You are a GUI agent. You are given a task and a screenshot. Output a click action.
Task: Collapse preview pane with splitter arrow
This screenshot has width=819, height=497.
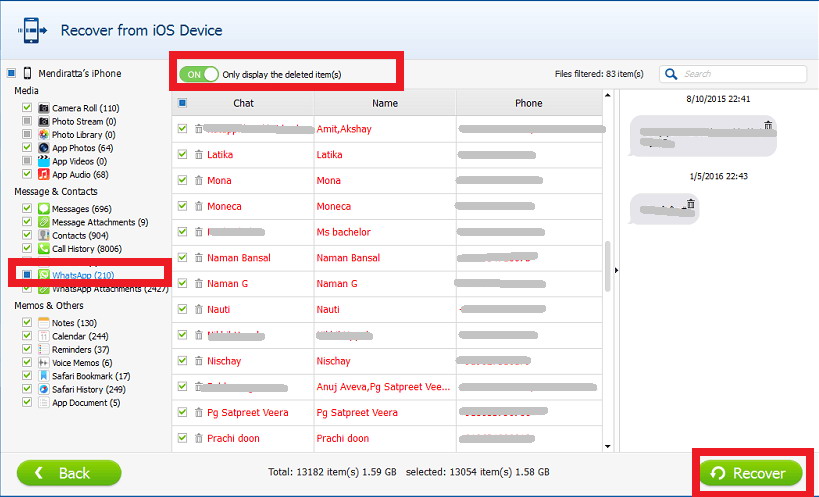click(x=614, y=270)
